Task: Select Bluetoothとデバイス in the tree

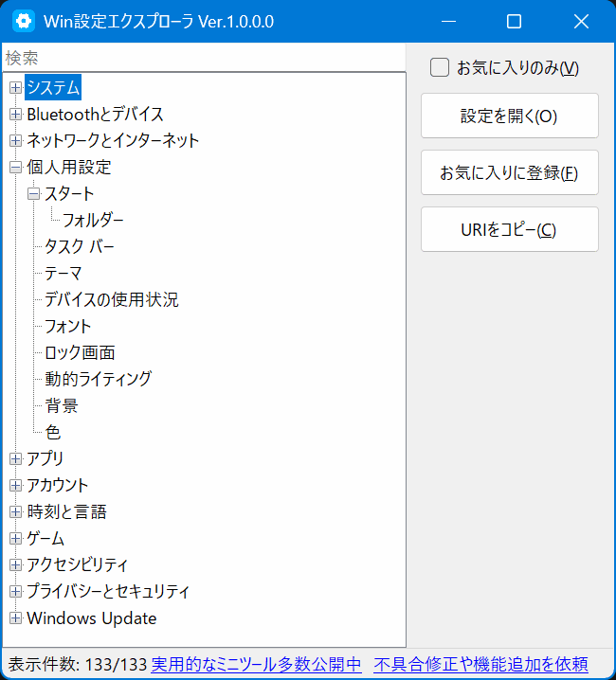Action: point(95,115)
